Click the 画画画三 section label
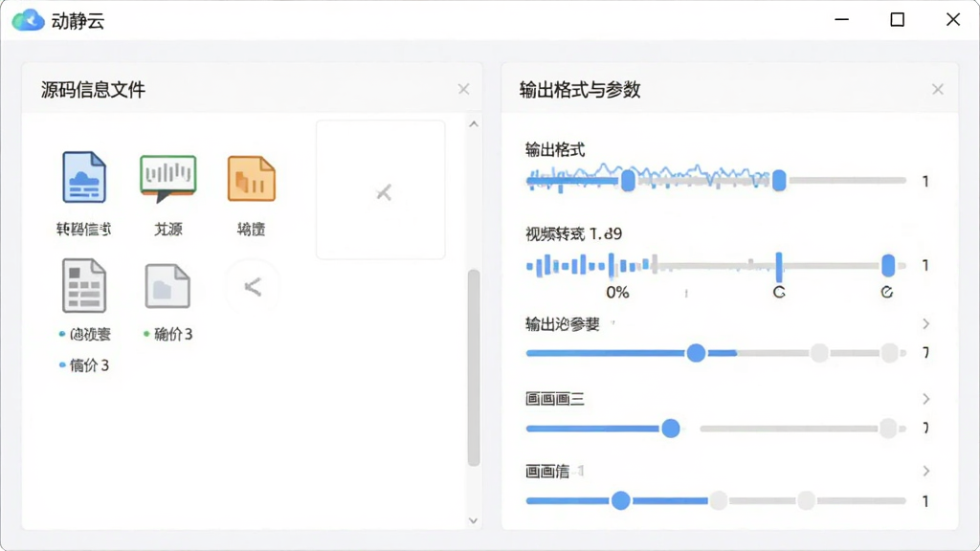Screen dimensions: 980x551 [555, 399]
